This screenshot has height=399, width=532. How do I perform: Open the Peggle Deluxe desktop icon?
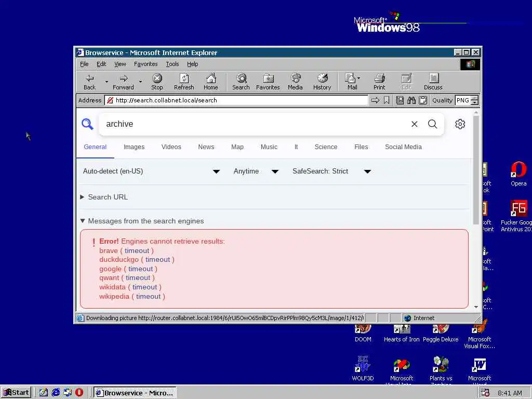[441, 334]
